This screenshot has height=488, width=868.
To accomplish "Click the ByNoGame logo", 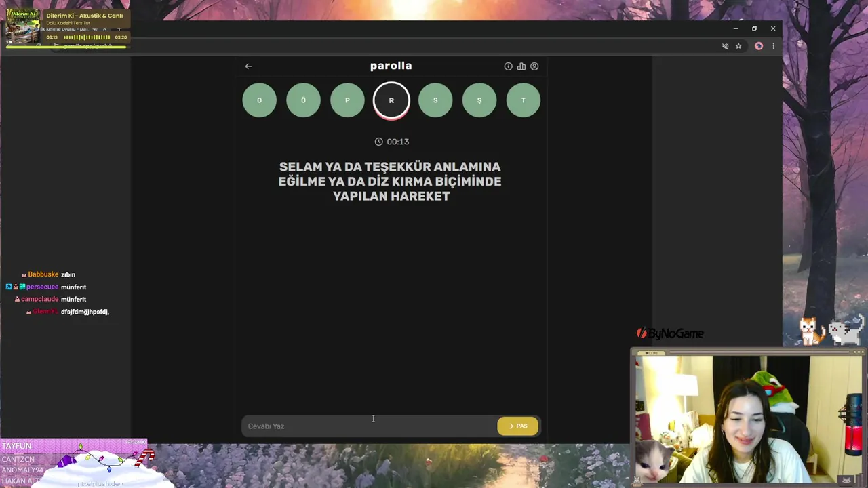I will [x=670, y=333].
